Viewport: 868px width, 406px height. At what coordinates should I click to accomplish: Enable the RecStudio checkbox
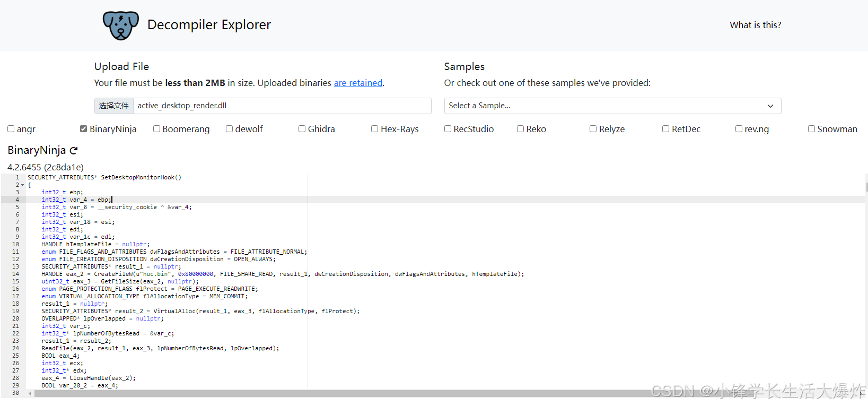pyautogui.click(x=448, y=129)
